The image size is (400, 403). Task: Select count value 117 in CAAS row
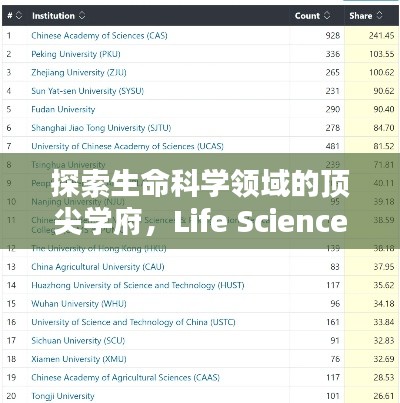click(x=333, y=377)
